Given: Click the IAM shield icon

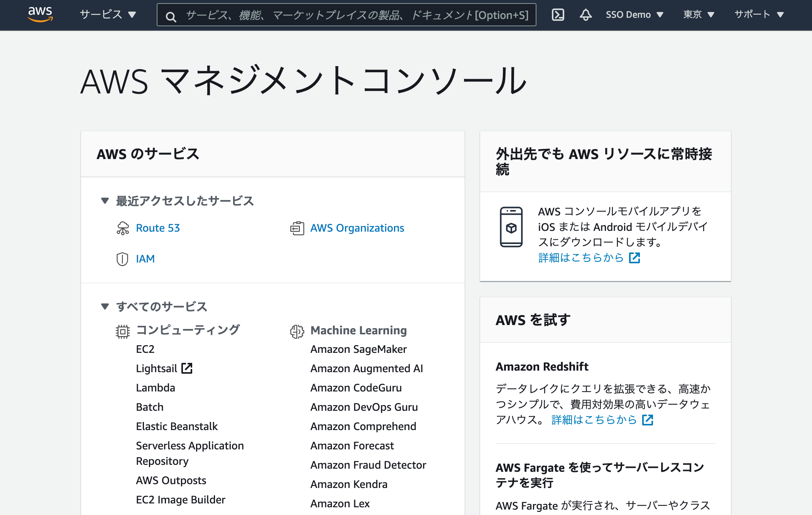Looking at the screenshot, I should 122,259.
